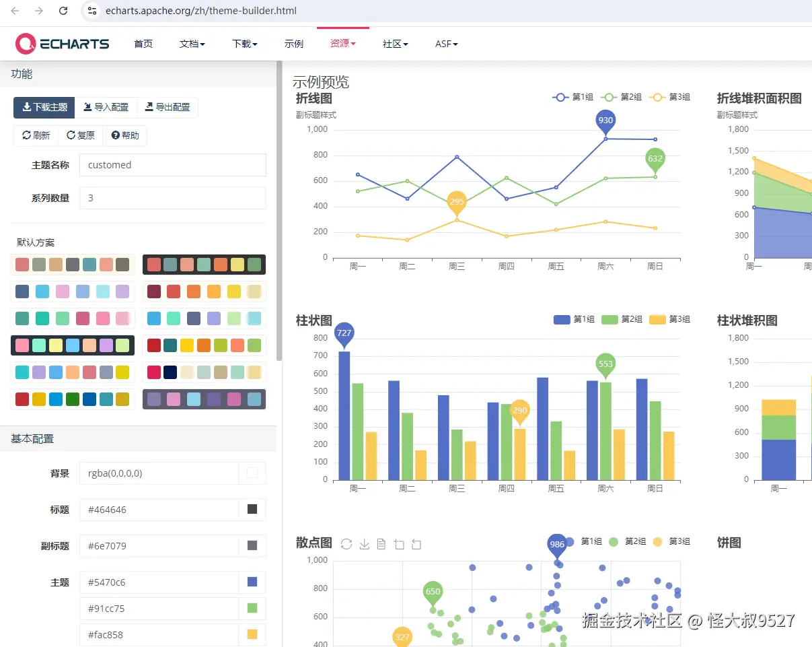Click the zoom reset icon in 散点图 toolbox
Viewport: 812px width, 647px height.
(416, 544)
